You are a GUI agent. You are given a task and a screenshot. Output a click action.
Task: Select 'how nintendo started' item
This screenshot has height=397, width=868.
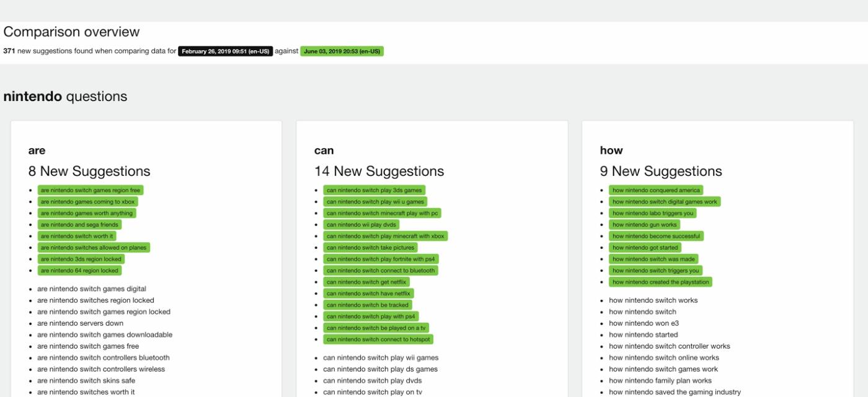click(643, 334)
